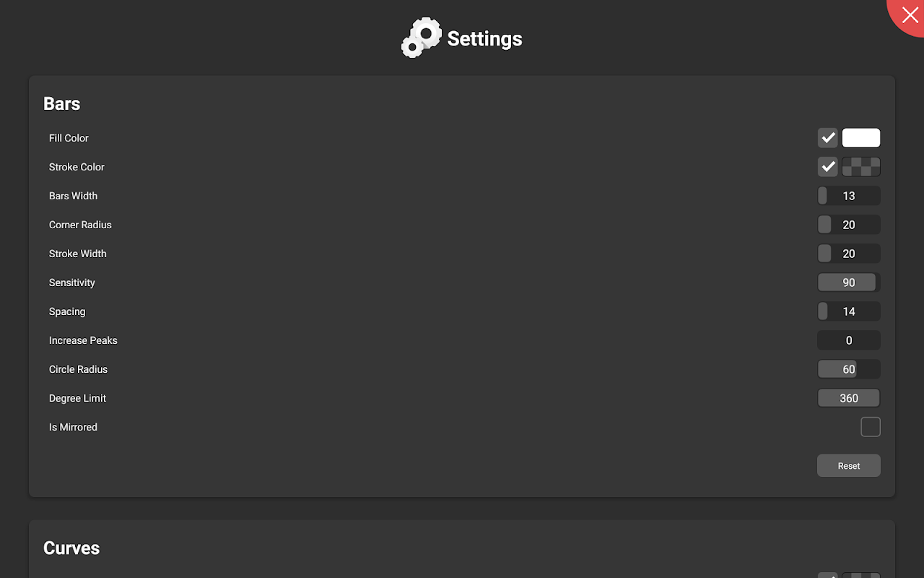Click the Curves section heading
Screen dimensions: 924x578
pyautogui.click(x=71, y=548)
